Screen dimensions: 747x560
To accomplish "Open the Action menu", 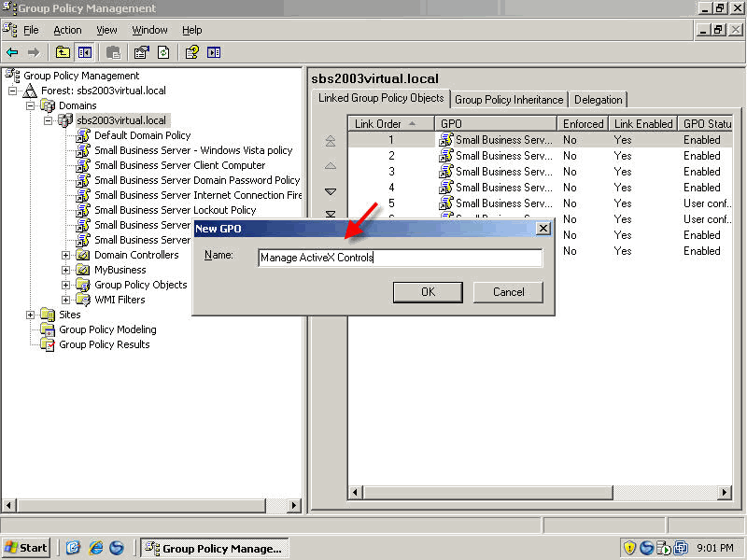I will click(67, 30).
